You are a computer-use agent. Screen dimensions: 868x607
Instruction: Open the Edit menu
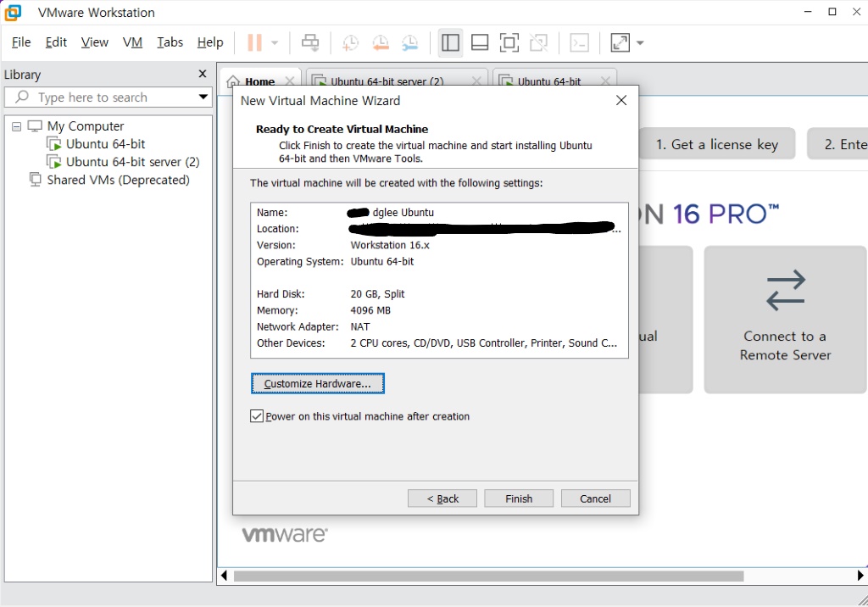coord(56,42)
